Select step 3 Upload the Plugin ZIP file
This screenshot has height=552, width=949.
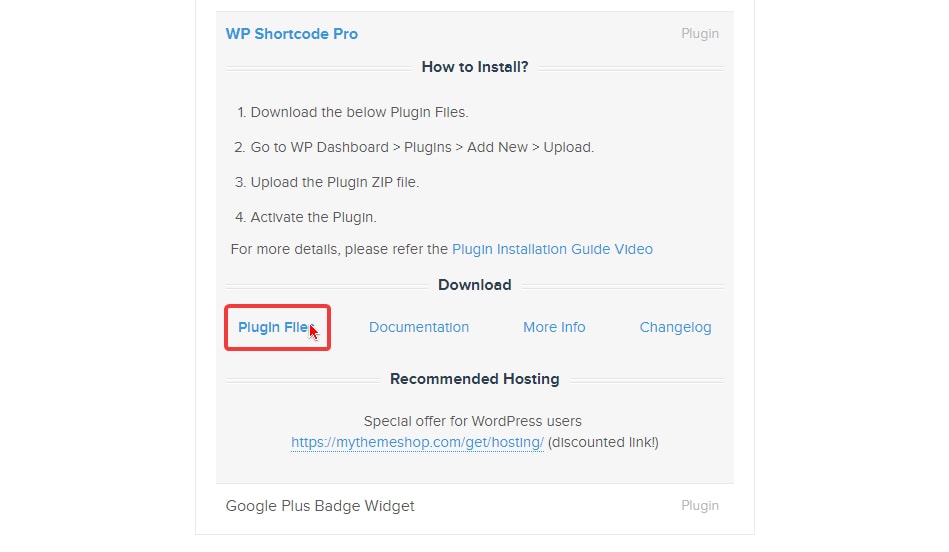pos(327,183)
